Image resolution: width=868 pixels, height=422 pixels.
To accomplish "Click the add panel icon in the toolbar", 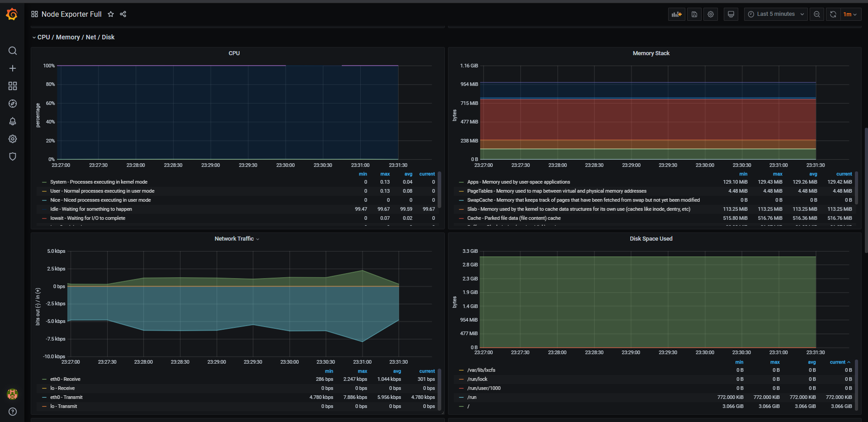I will (676, 14).
